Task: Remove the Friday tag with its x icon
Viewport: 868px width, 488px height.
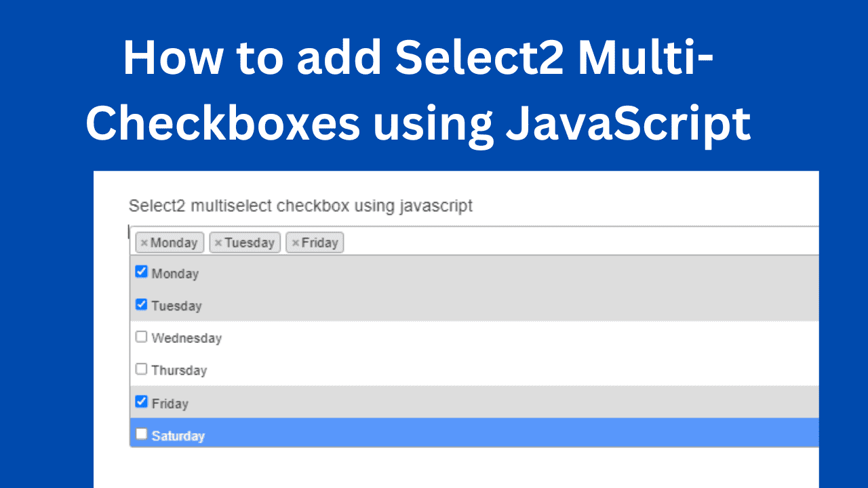Action: (x=295, y=243)
